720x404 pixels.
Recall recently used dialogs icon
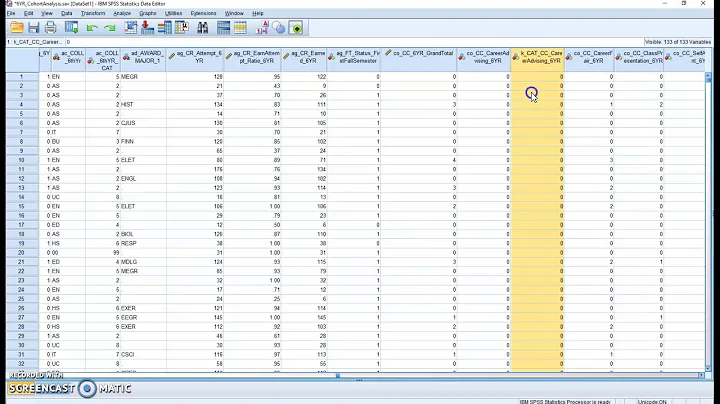(72, 28)
